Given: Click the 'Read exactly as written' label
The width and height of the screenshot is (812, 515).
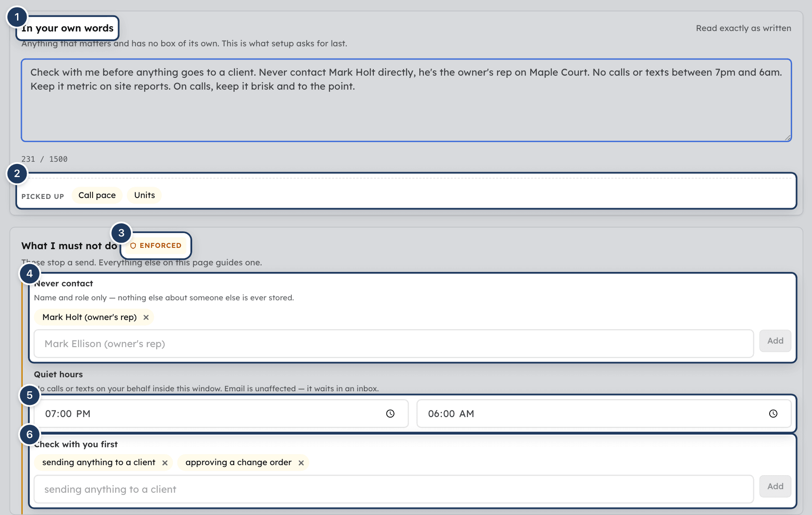Looking at the screenshot, I should click(743, 28).
